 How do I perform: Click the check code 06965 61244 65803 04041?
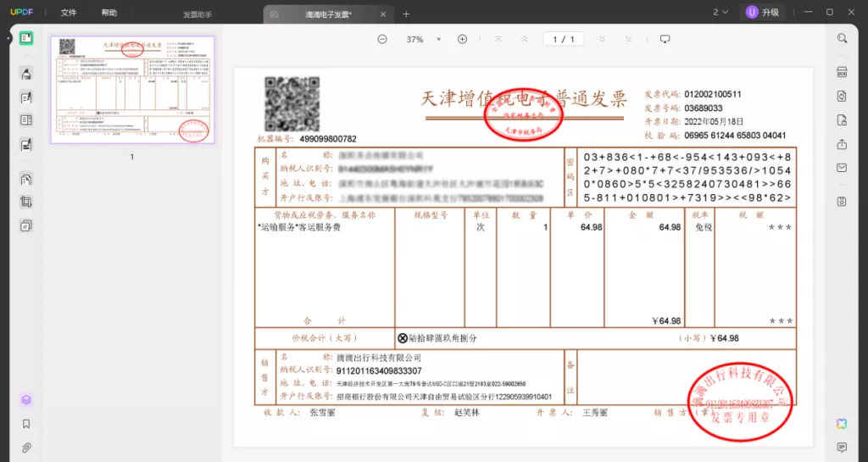click(735, 136)
